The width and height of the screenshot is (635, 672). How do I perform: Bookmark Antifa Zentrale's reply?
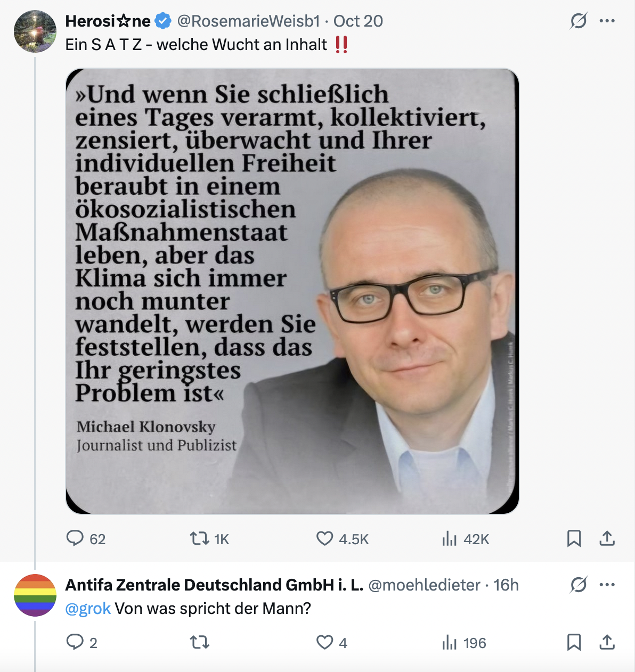[574, 643]
